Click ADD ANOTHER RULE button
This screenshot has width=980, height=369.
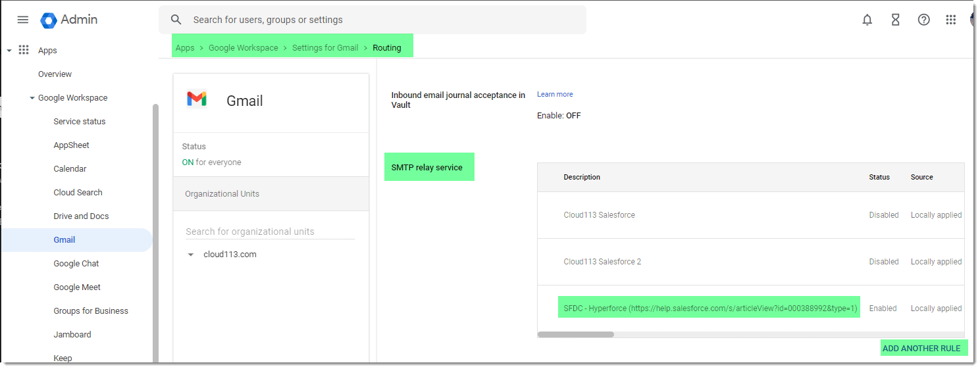click(921, 348)
